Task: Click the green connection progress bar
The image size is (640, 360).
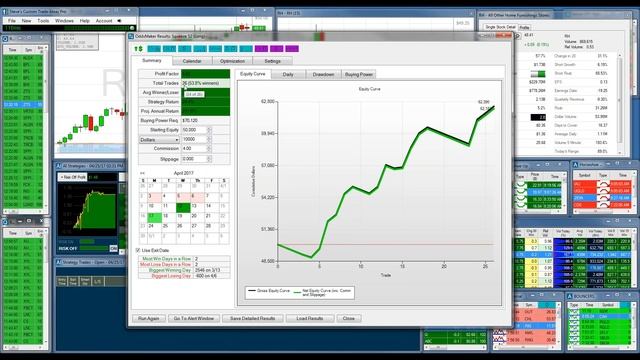Action: 96,28
